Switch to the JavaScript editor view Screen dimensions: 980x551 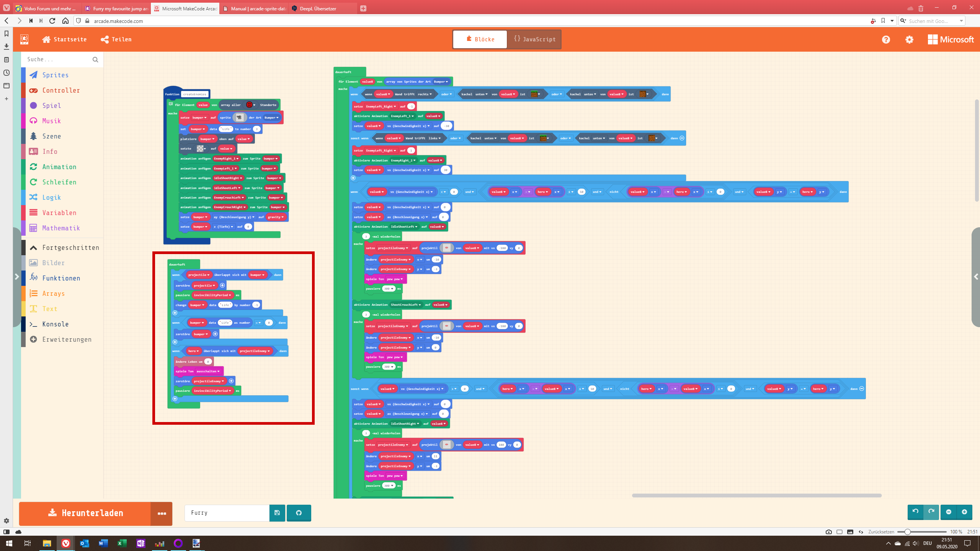(534, 39)
